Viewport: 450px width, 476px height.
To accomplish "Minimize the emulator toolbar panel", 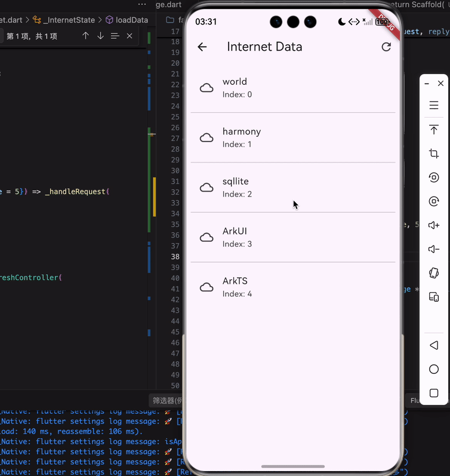I will pos(427,84).
